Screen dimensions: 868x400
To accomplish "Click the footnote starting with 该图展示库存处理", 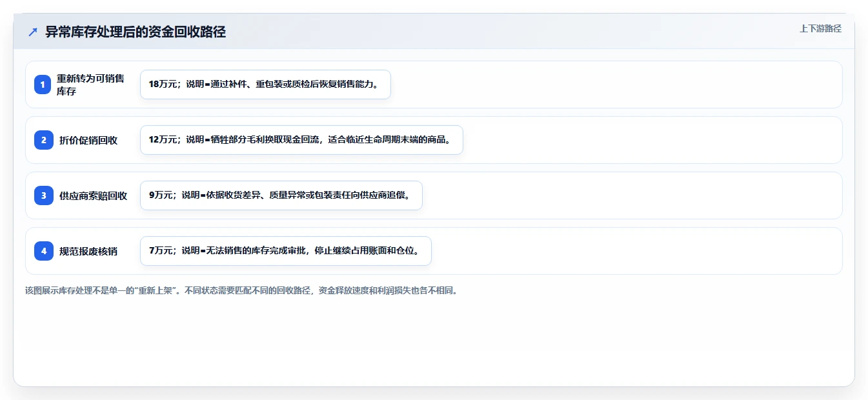I will pos(241,290).
